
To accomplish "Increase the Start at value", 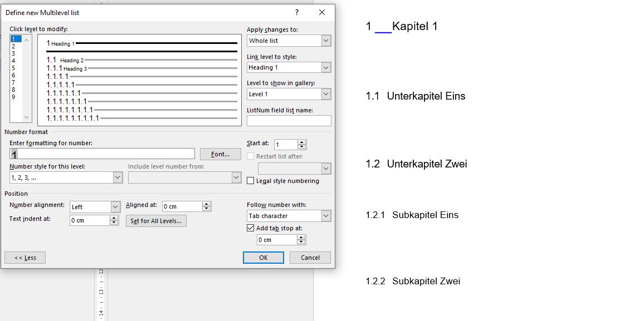I will tap(302, 142).
